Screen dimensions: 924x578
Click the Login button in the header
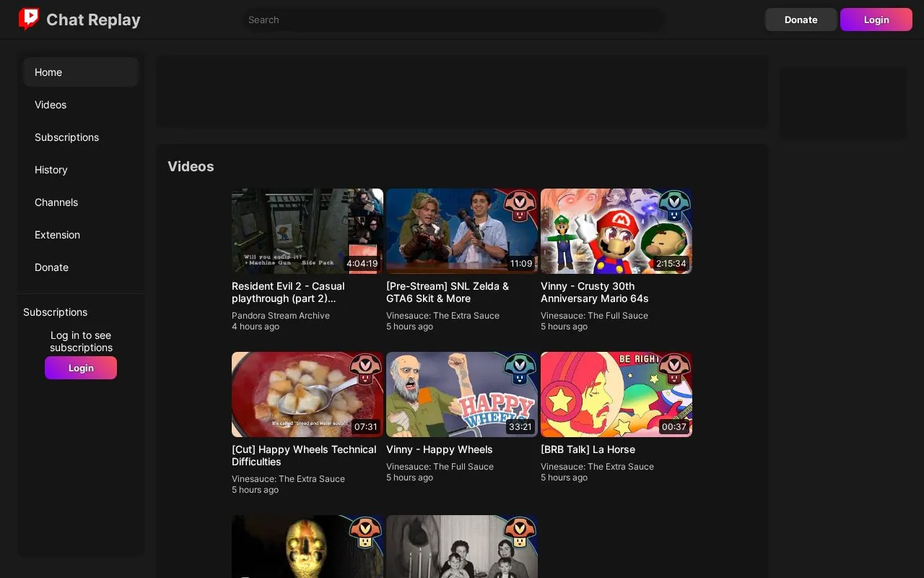[x=876, y=20]
